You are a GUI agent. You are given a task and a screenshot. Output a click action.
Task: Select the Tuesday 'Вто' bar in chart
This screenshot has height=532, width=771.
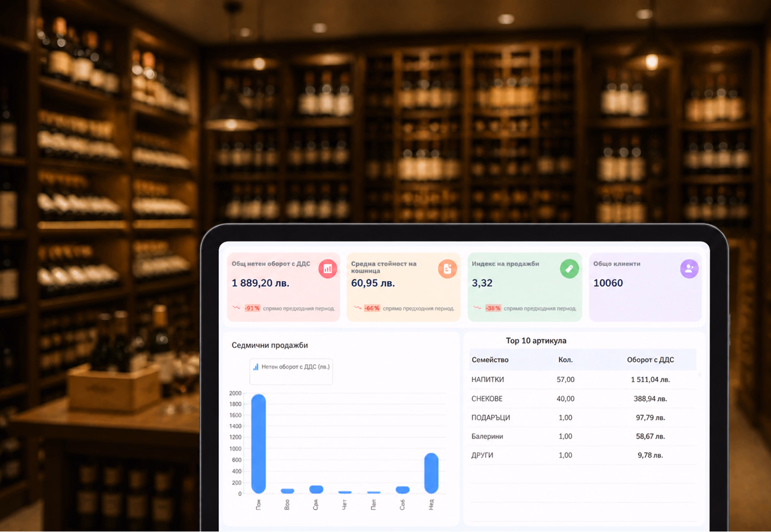click(x=287, y=491)
